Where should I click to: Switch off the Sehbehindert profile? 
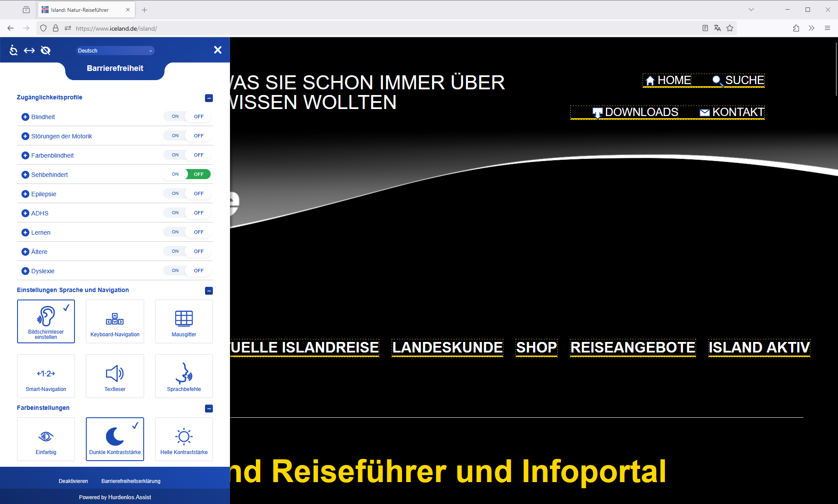198,174
